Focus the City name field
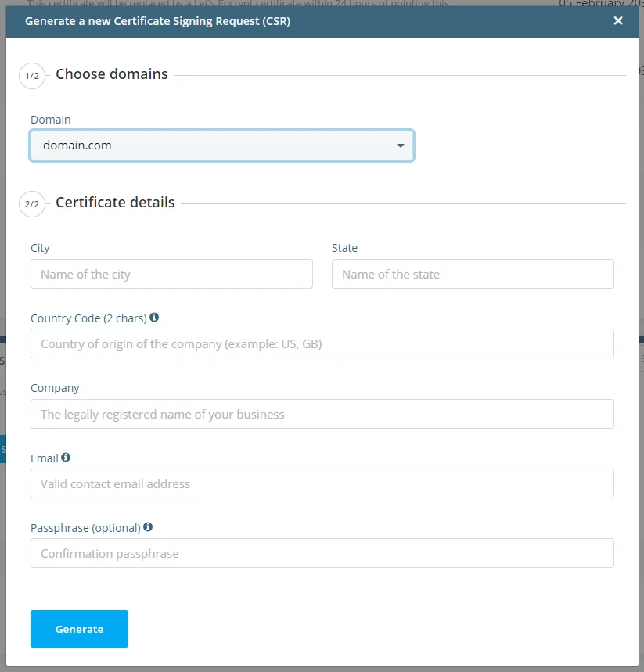The height and width of the screenshot is (672, 644). coord(171,275)
